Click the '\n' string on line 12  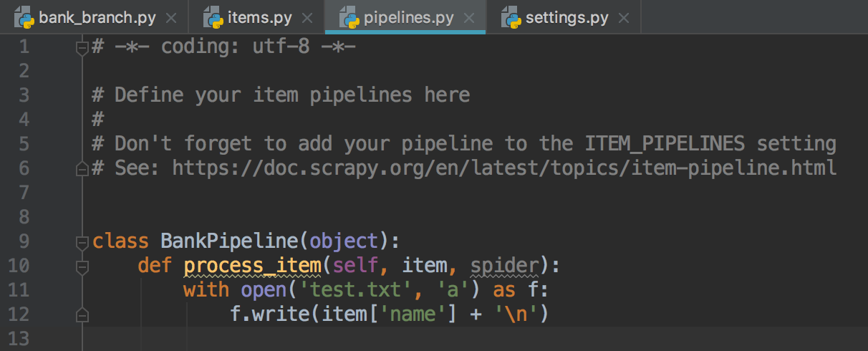516,314
